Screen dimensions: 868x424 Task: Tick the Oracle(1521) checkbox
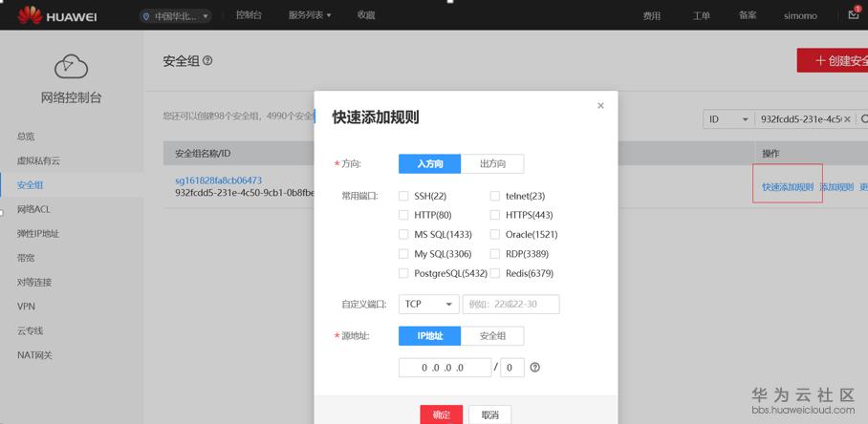click(495, 234)
